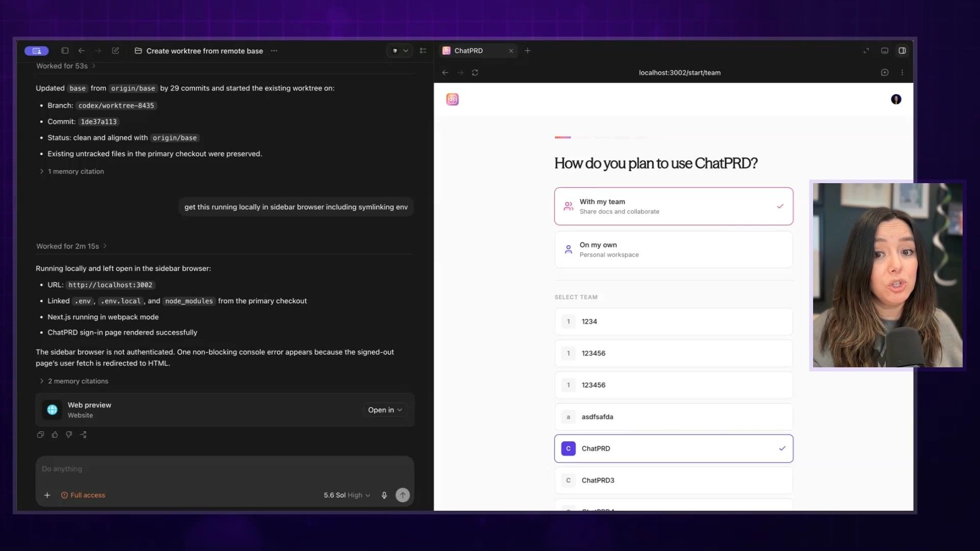Open the task list panel icon
This screenshot has width=980, height=551.
tap(423, 51)
